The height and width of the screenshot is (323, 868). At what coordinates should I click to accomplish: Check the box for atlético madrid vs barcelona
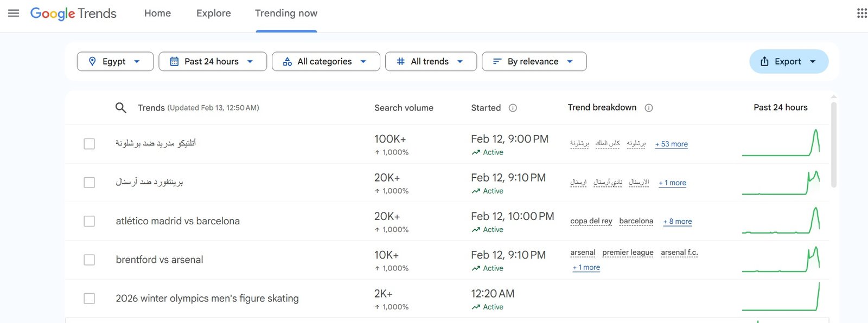point(90,221)
